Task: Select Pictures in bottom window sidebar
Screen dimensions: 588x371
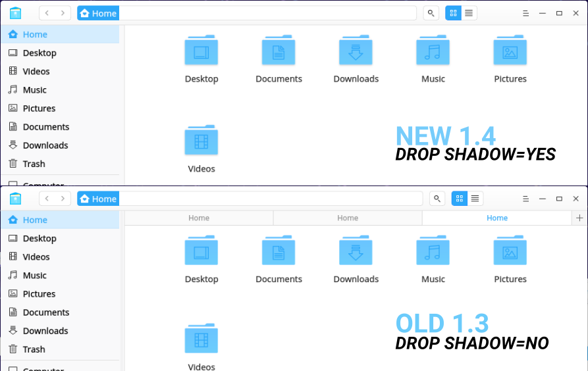Action: point(60,294)
